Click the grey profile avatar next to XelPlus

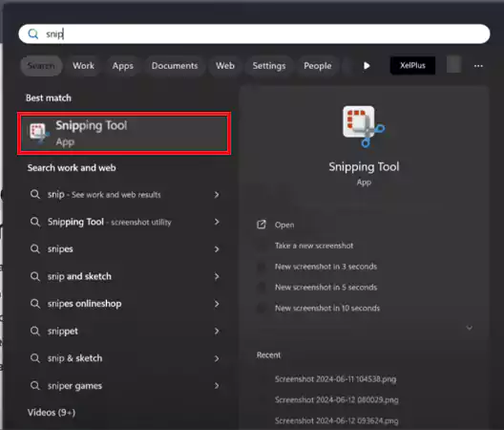click(454, 64)
